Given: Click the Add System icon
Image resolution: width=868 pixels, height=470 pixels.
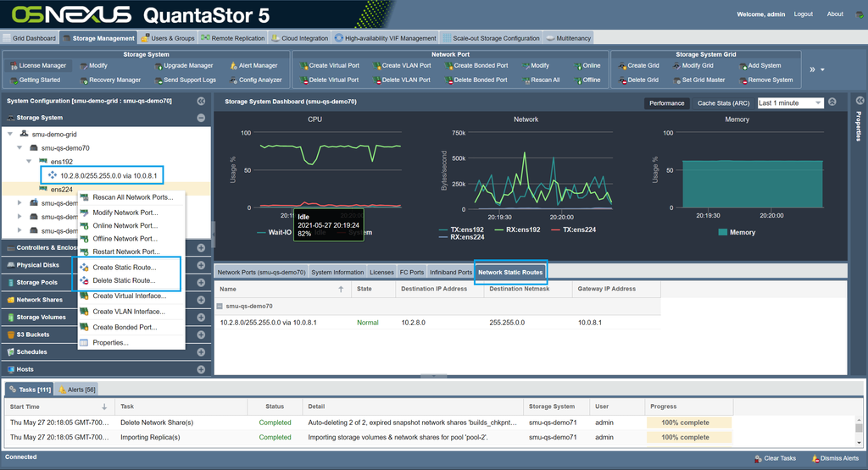Looking at the screenshot, I should coord(742,65).
